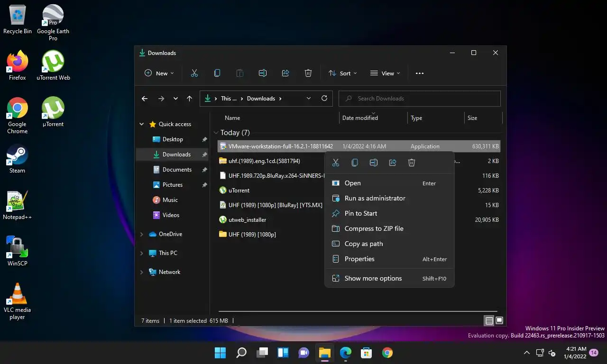The image size is (607, 364).
Task: Choose Run as administrator
Action: pyautogui.click(x=389, y=198)
